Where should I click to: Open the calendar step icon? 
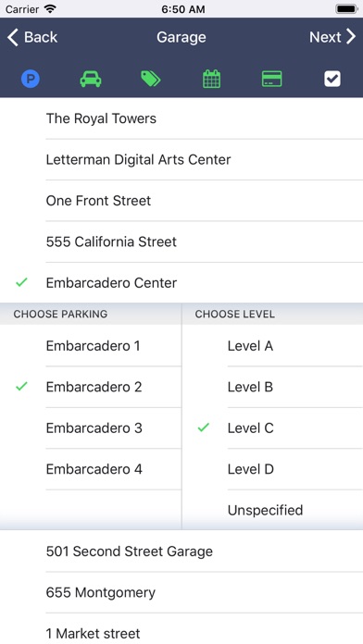(212, 79)
